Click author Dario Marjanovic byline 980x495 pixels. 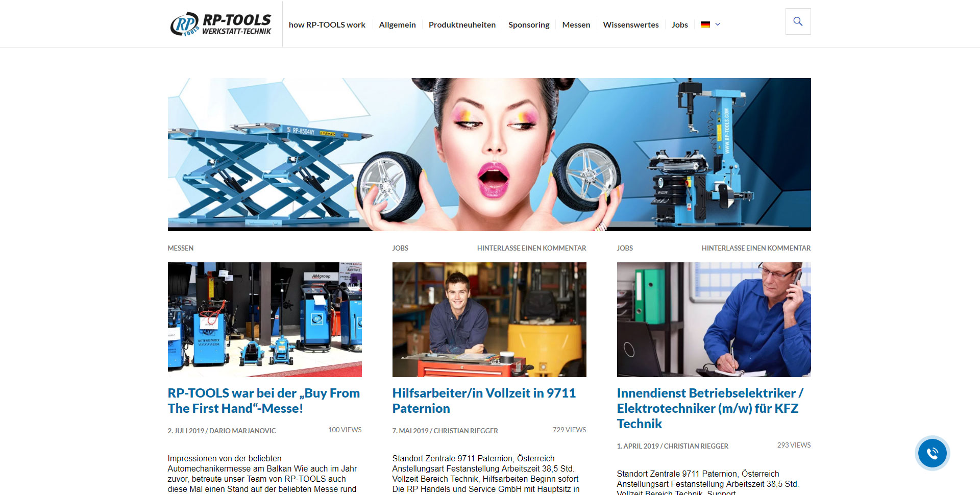point(242,431)
